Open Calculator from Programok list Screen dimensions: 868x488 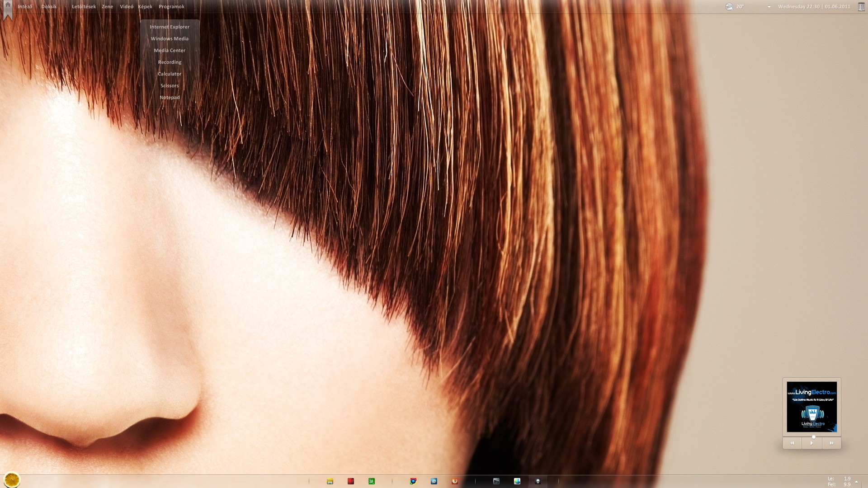(170, 74)
